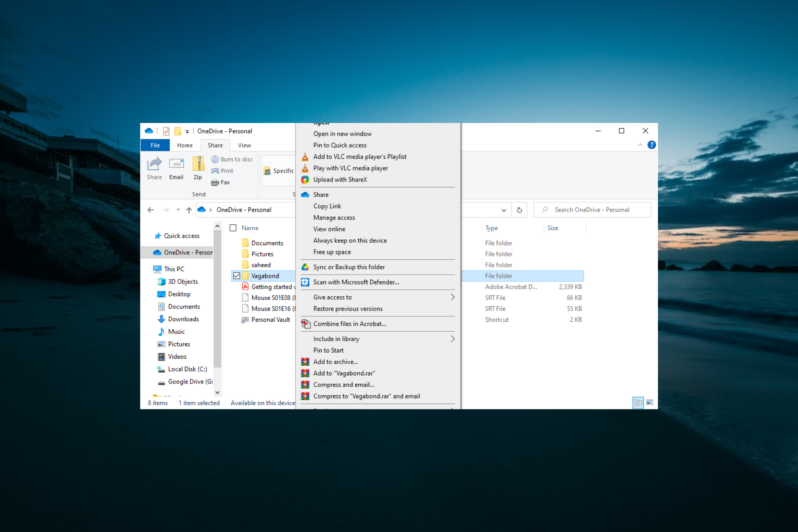Open 3D Objects in the navigation pane
The height and width of the screenshot is (532, 798).
[x=177, y=282]
